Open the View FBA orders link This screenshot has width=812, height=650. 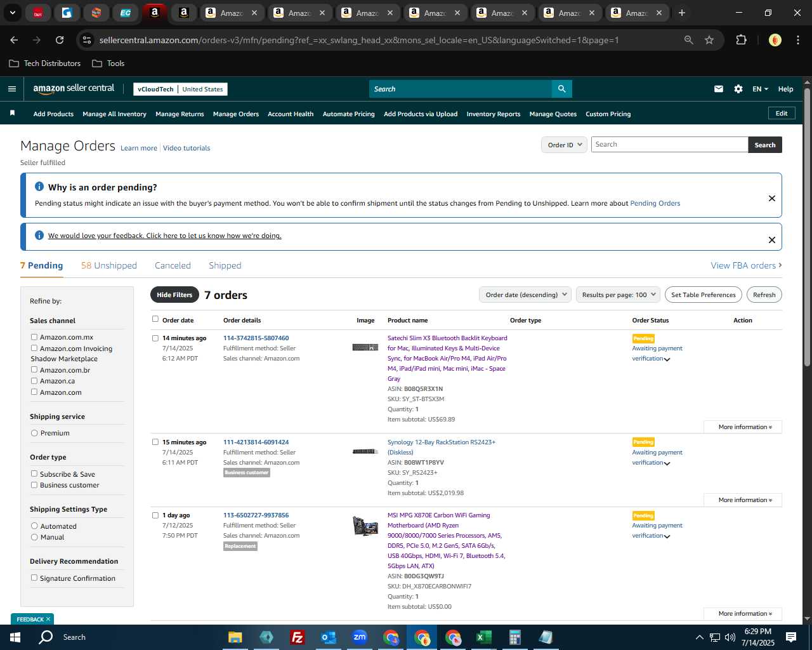coord(746,265)
